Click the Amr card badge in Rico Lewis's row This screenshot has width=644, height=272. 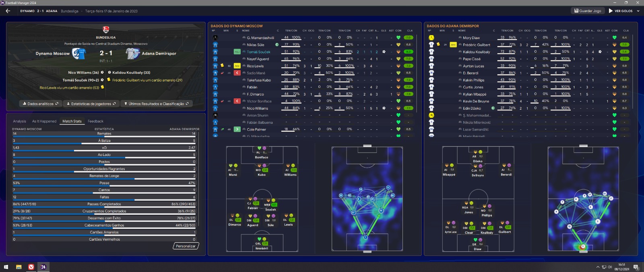pos(237,66)
